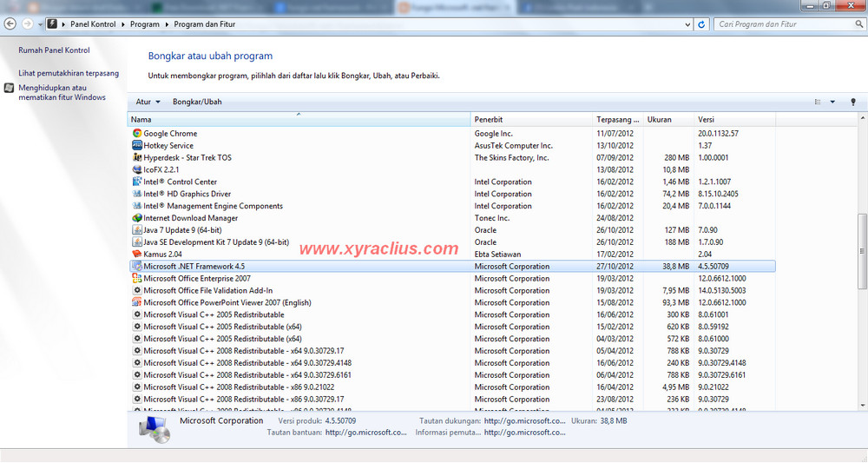Image resolution: width=868 pixels, height=463 pixels.
Task: Sort by the Ukuran column header
Action: click(x=668, y=120)
